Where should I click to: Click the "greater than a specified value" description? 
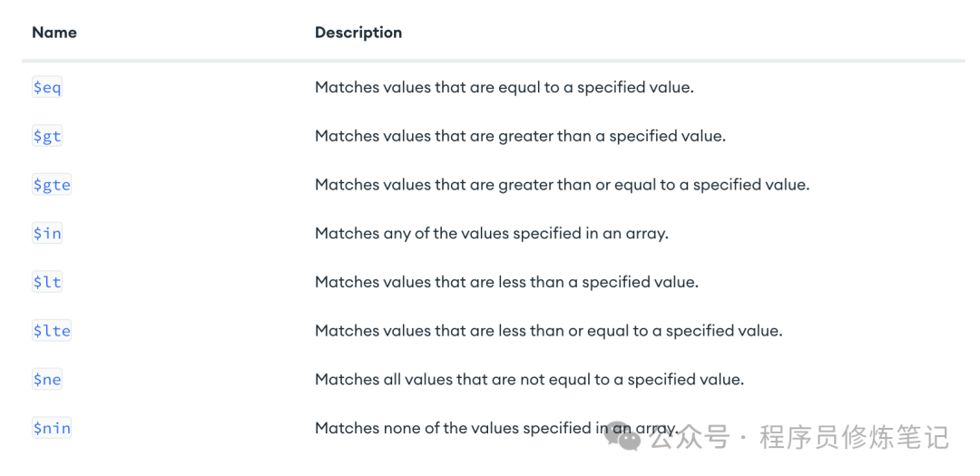[520, 137]
